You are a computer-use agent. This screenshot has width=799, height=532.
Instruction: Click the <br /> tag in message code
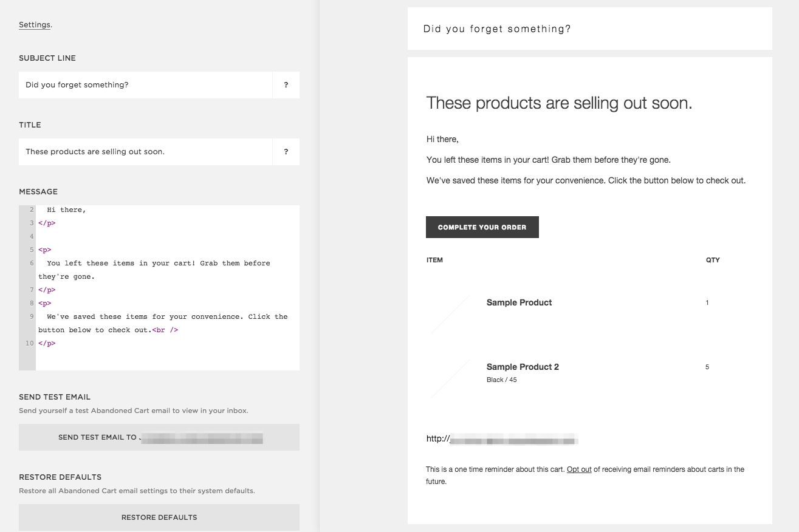165,330
